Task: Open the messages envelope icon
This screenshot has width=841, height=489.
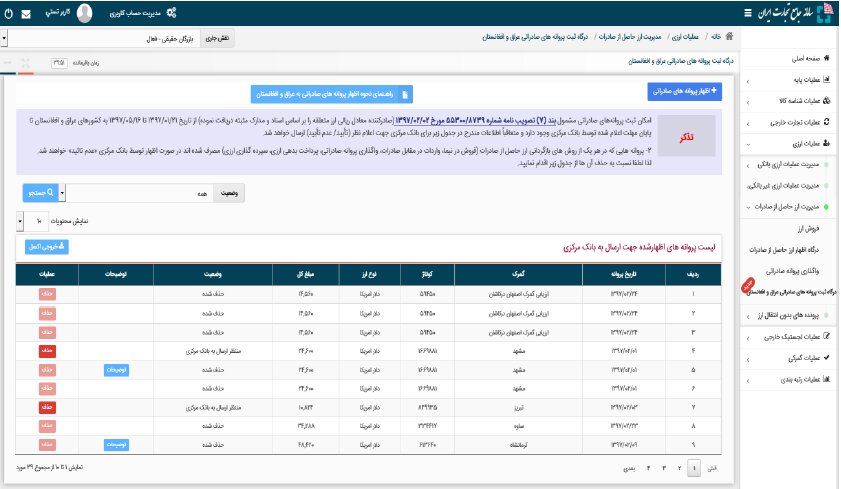Action: pyautogui.click(x=25, y=13)
